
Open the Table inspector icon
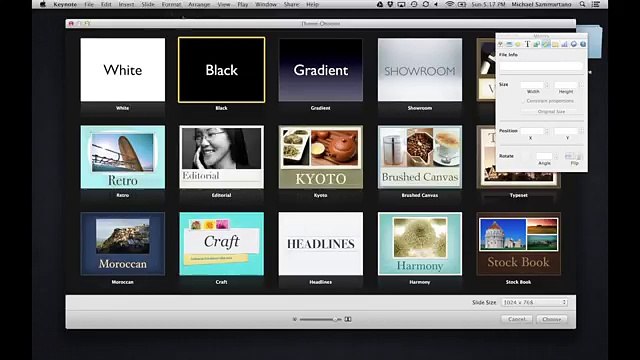point(555,44)
